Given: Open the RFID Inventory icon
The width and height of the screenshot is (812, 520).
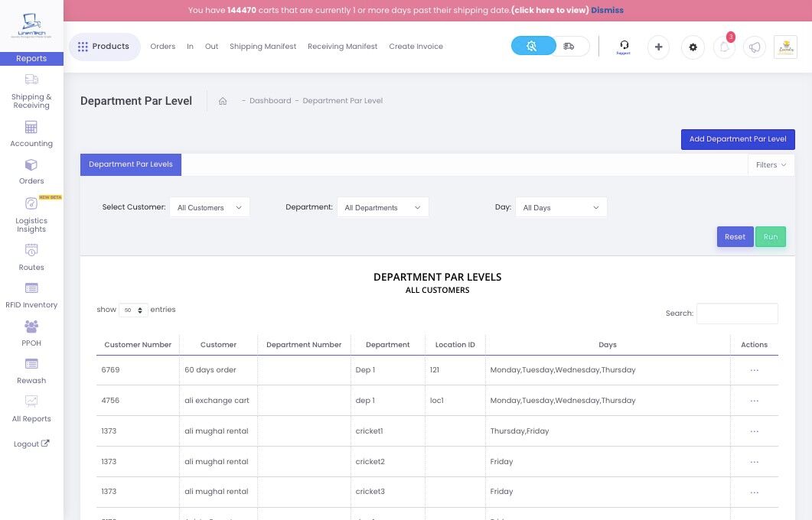Looking at the screenshot, I should 31,288.
